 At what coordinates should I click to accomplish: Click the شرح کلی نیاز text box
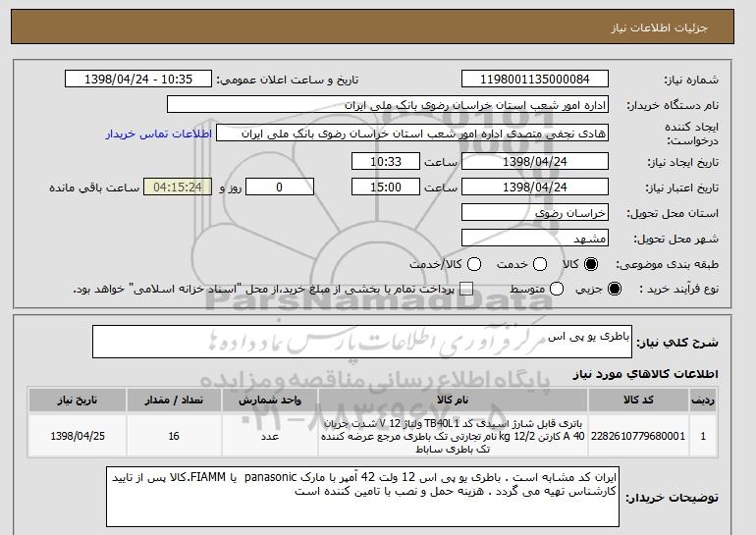tap(362, 342)
